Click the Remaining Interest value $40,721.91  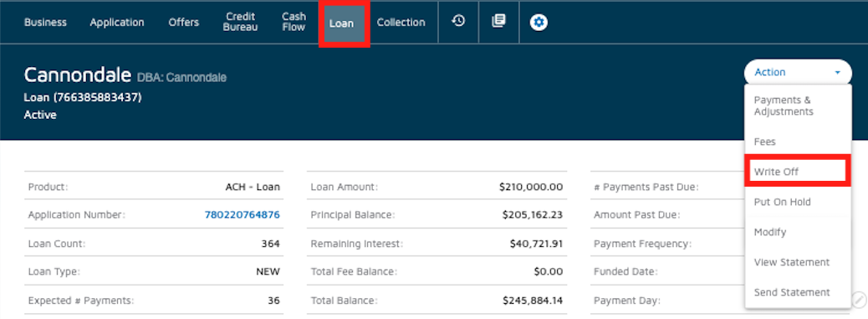click(536, 244)
